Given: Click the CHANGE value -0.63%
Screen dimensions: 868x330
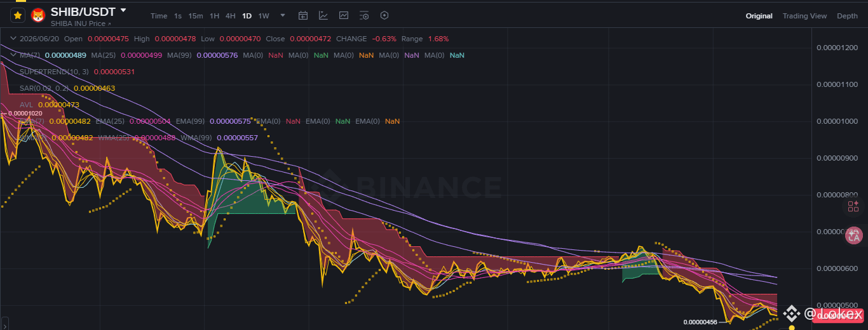Looking at the screenshot, I should pyautogui.click(x=384, y=39).
